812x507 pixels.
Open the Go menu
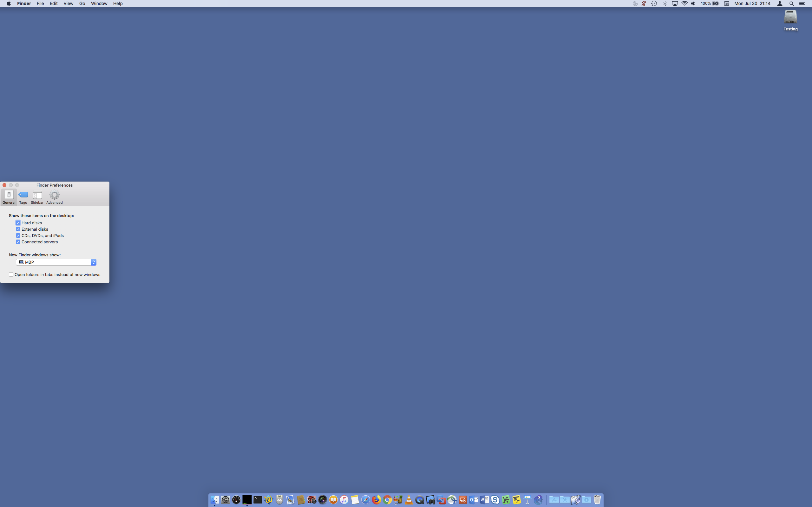[82, 3]
